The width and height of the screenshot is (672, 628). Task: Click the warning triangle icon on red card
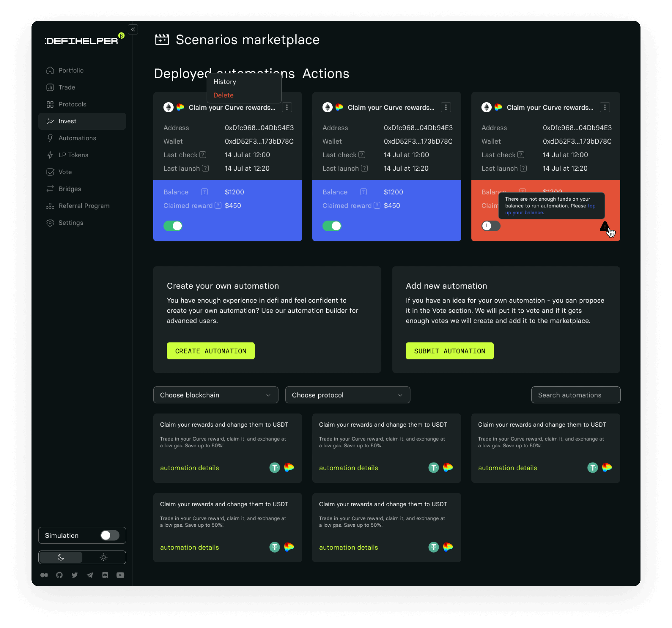(x=605, y=227)
